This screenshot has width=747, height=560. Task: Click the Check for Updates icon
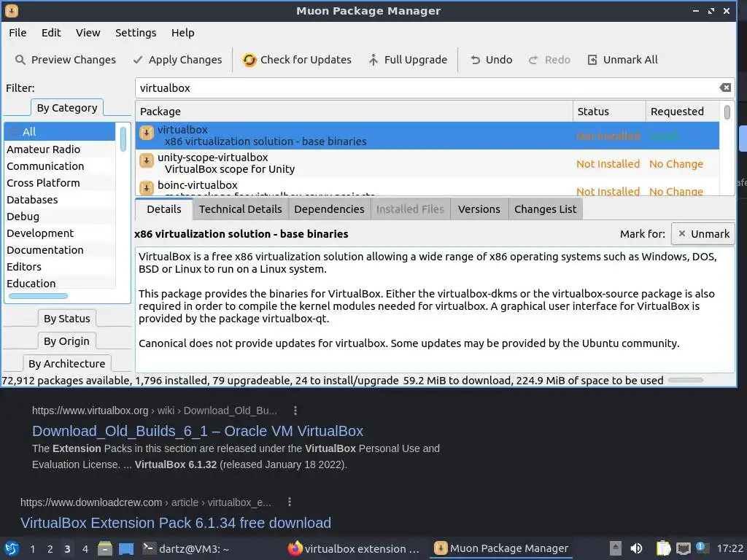(249, 60)
